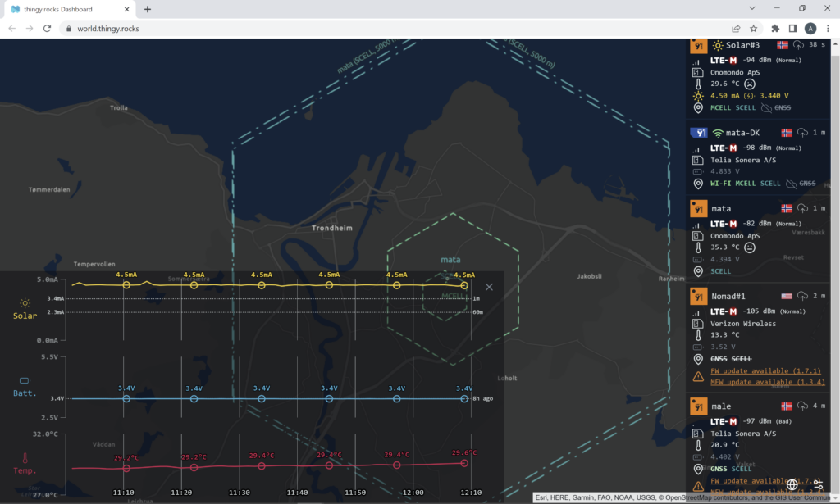
Task: Click the Solar sun icon in chart
Action: click(25, 302)
